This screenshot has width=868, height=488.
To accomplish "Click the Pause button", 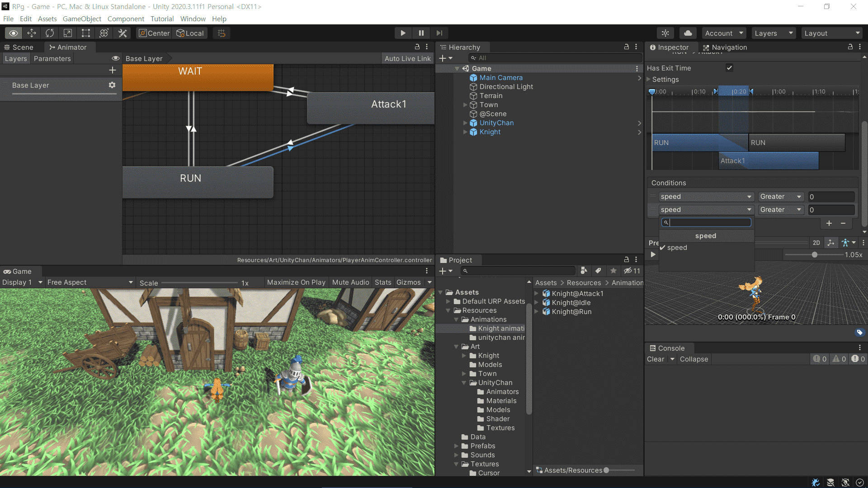I will pos(421,33).
